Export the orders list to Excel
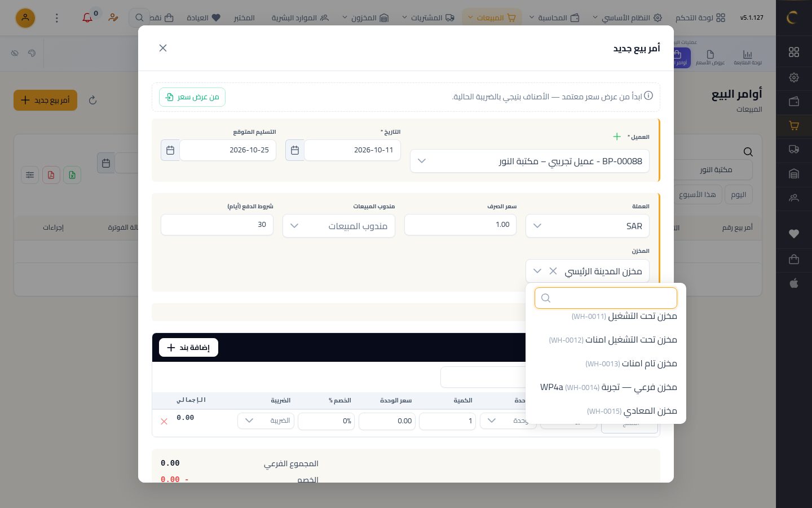 [x=72, y=175]
